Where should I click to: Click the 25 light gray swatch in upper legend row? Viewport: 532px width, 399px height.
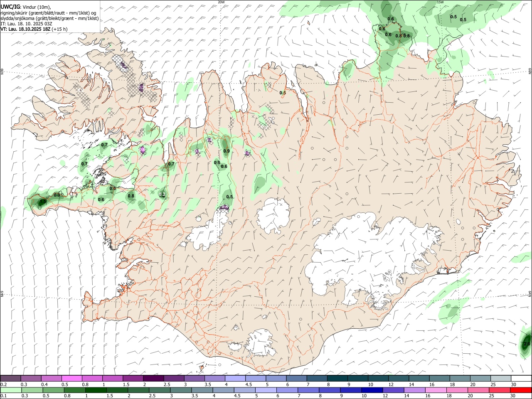[x=500, y=378]
